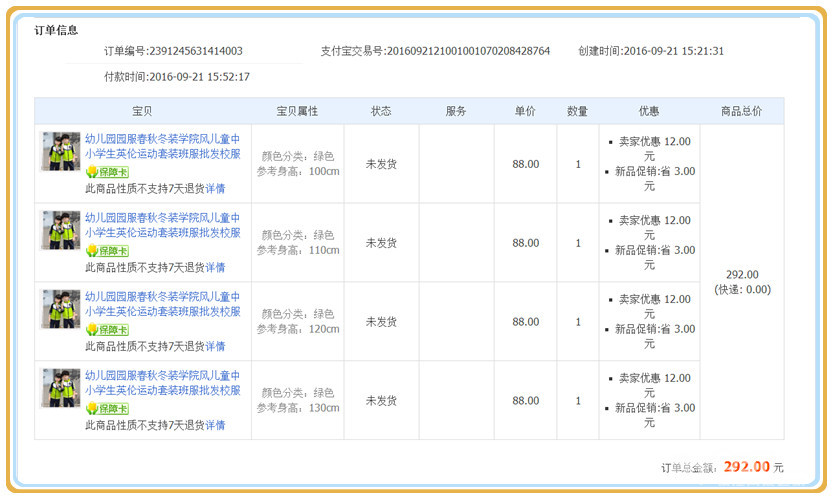835x500 pixels.
Task: Click the 宝贝属性 column header
Action: tap(297, 111)
